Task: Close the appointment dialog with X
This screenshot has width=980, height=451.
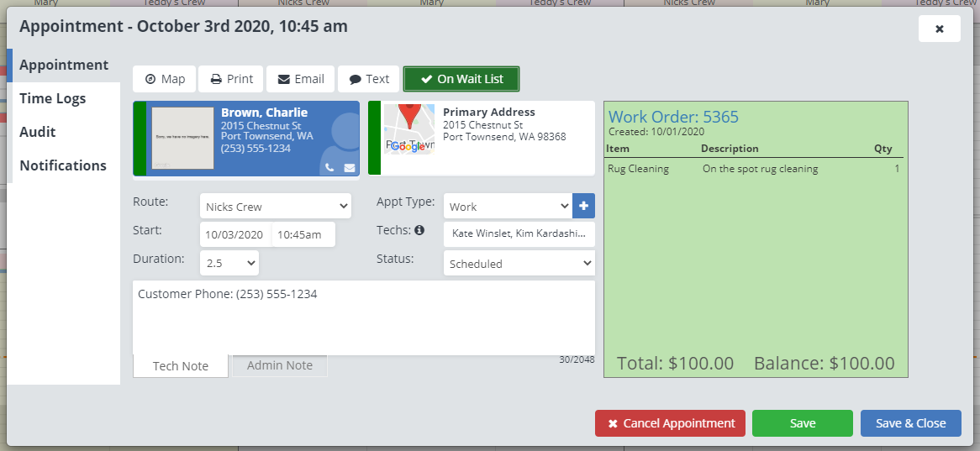Action: 939,29
